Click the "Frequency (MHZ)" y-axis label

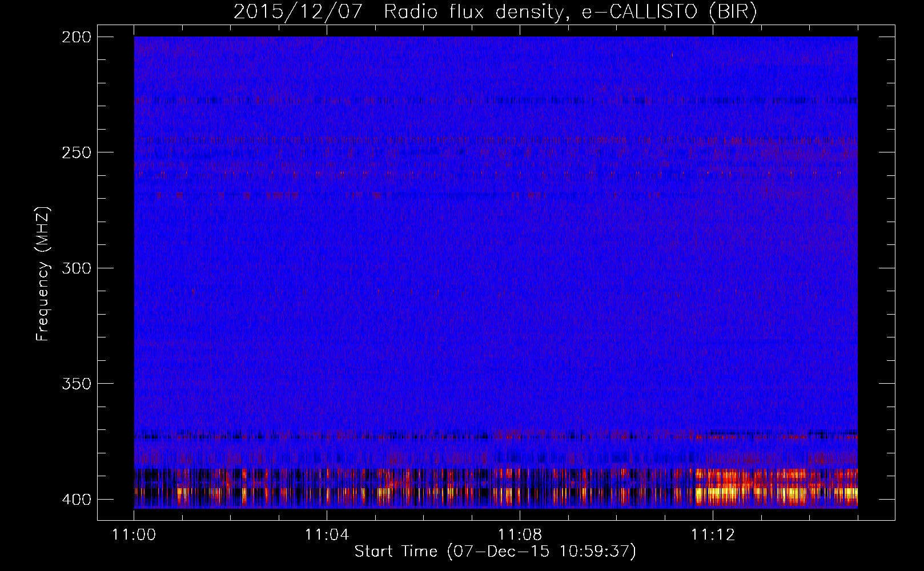pos(43,274)
